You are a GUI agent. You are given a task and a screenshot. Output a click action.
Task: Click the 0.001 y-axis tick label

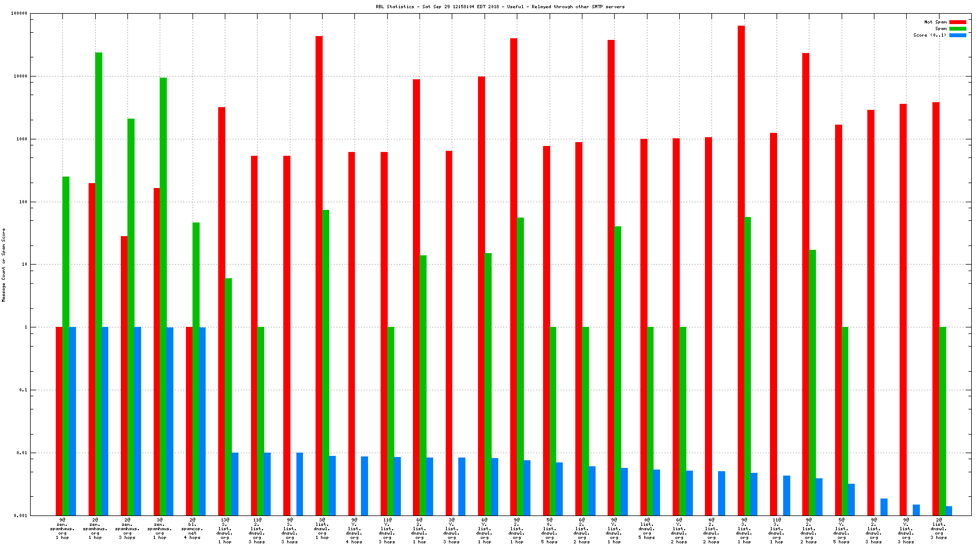(20, 515)
